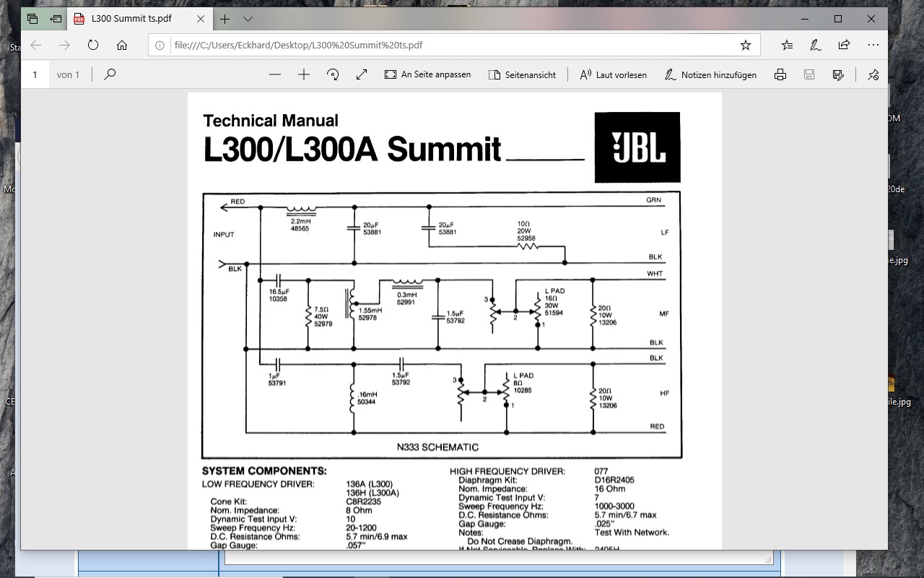Go forward to next page
Image resolution: width=924 pixels, height=578 pixels.
pos(64,45)
